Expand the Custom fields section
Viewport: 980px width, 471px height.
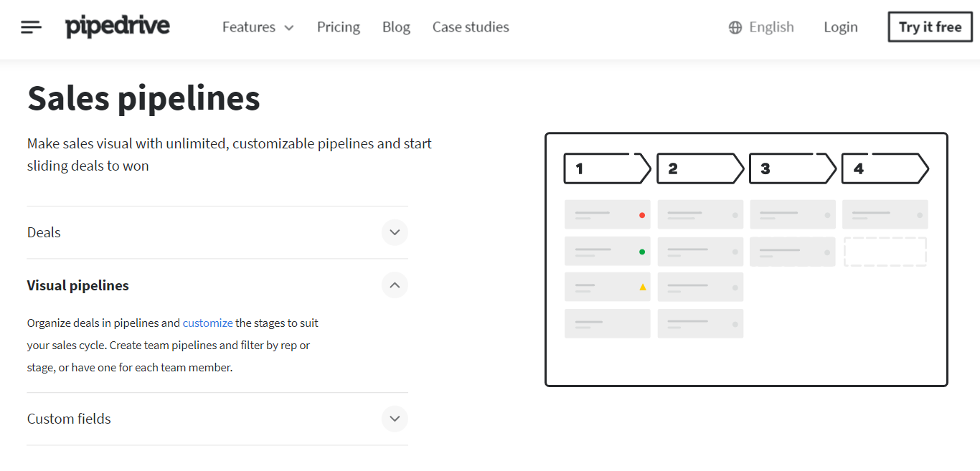pos(395,419)
